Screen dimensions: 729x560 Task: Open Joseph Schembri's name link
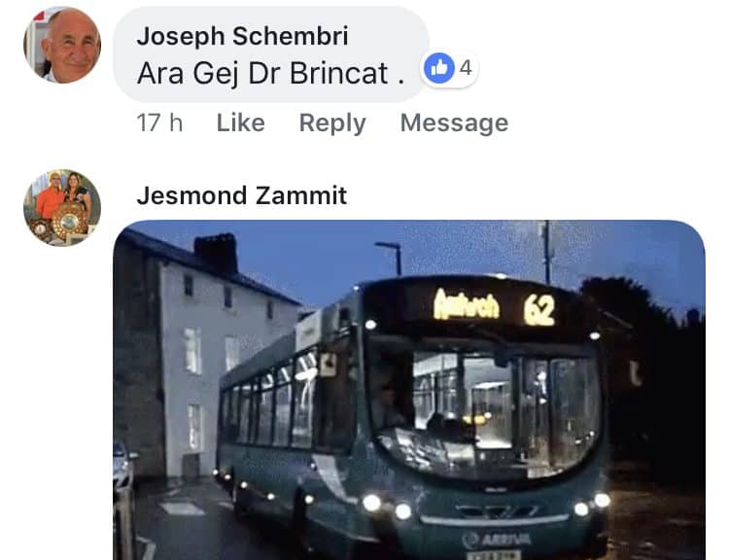click(x=242, y=36)
